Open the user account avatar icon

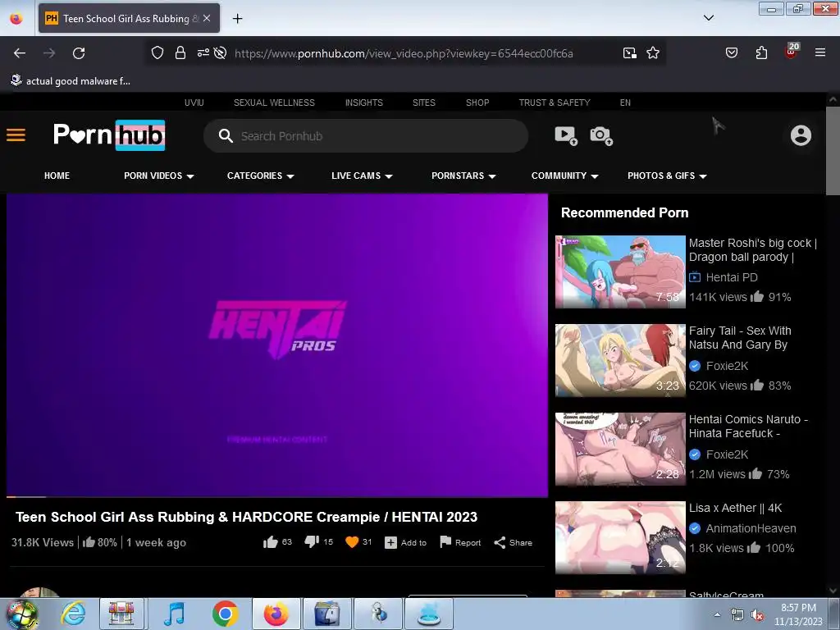(x=801, y=135)
